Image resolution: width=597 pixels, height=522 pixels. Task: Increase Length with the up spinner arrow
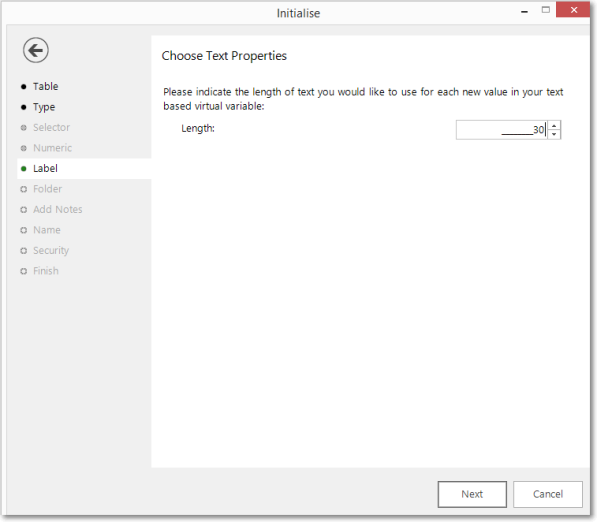554,126
